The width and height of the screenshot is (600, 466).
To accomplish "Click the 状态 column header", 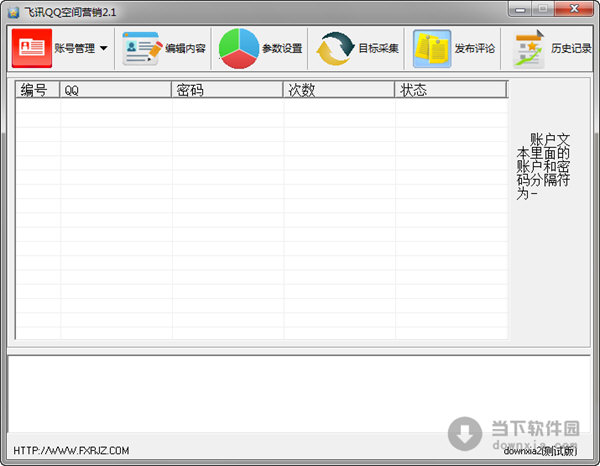I will [450, 90].
